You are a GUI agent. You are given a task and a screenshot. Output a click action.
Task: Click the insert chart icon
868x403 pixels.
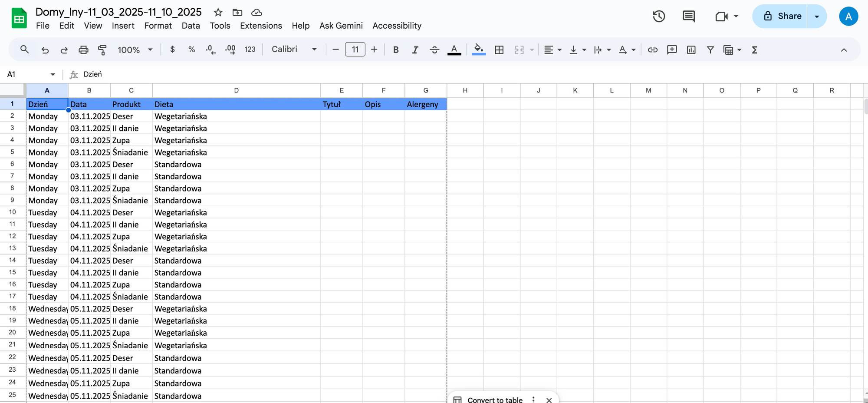(691, 50)
